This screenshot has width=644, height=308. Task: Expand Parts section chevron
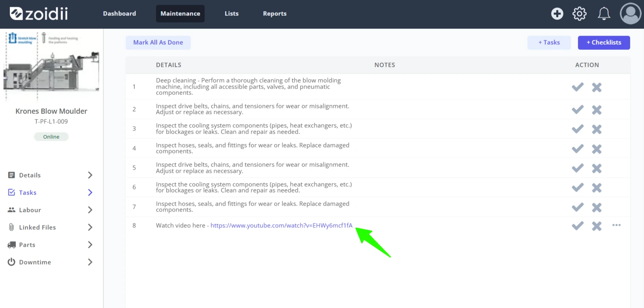coord(90,245)
